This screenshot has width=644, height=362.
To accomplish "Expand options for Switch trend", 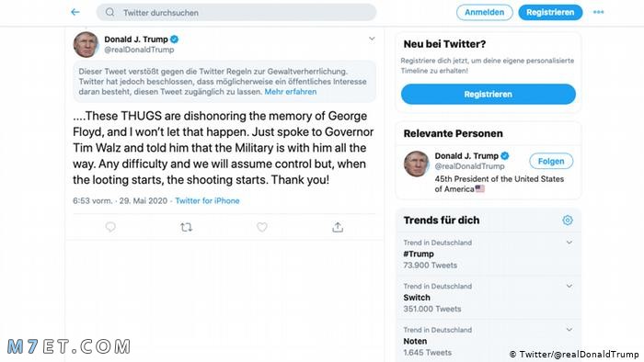I will click(569, 286).
